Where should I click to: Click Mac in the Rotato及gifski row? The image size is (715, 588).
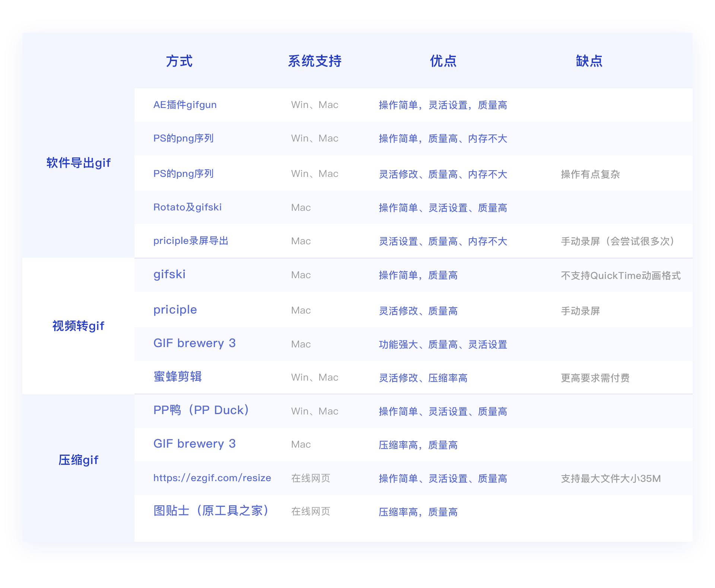[301, 207]
